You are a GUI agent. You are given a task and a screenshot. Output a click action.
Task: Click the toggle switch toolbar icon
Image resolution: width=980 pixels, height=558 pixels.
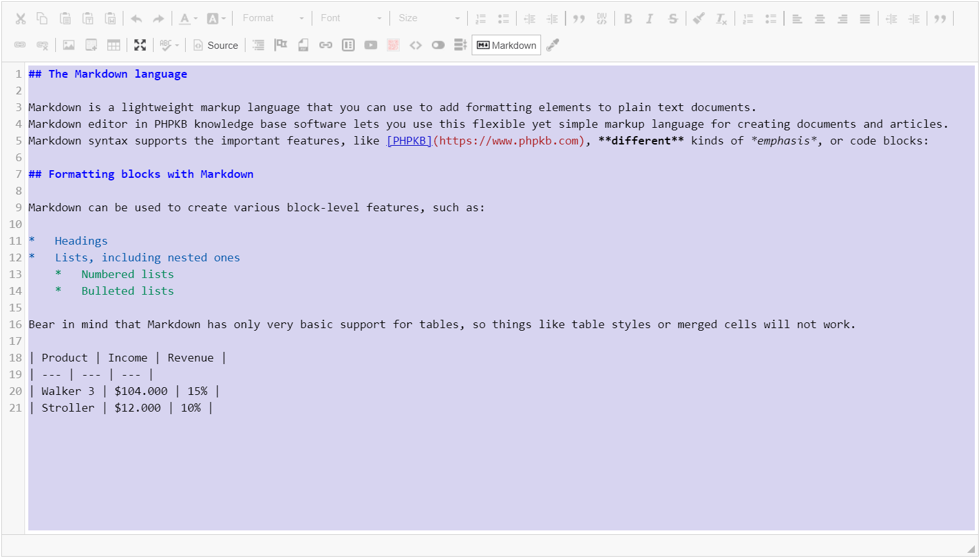click(x=438, y=45)
